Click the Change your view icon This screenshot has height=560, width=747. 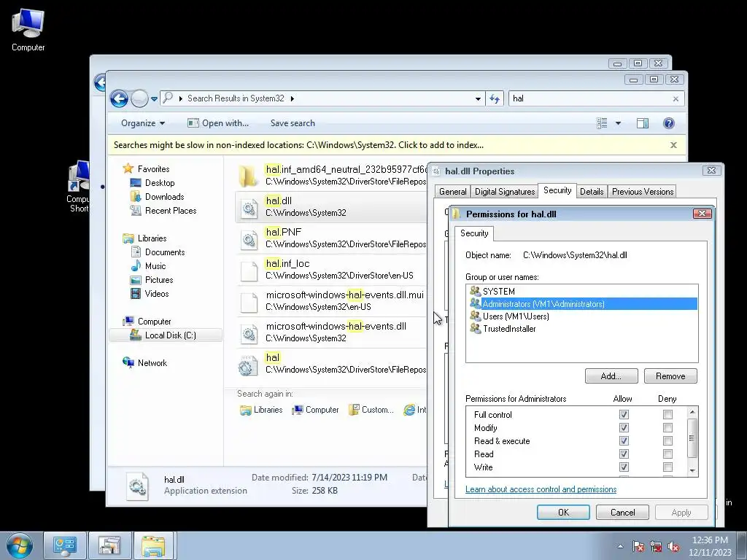[x=602, y=122]
